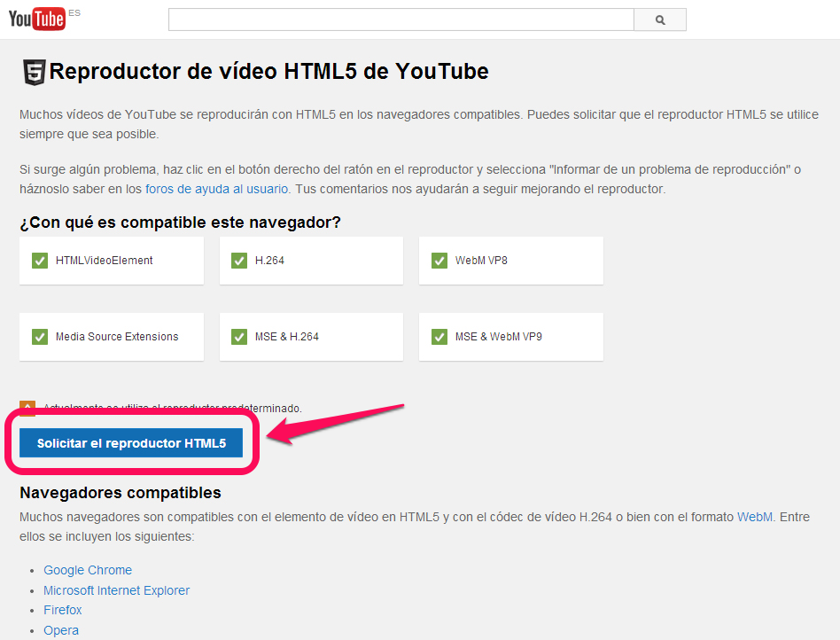This screenshot has height=640, width=840.
Task: Click Solicitar el reproductor HTML5 button
Action: [x=131, y=443]
